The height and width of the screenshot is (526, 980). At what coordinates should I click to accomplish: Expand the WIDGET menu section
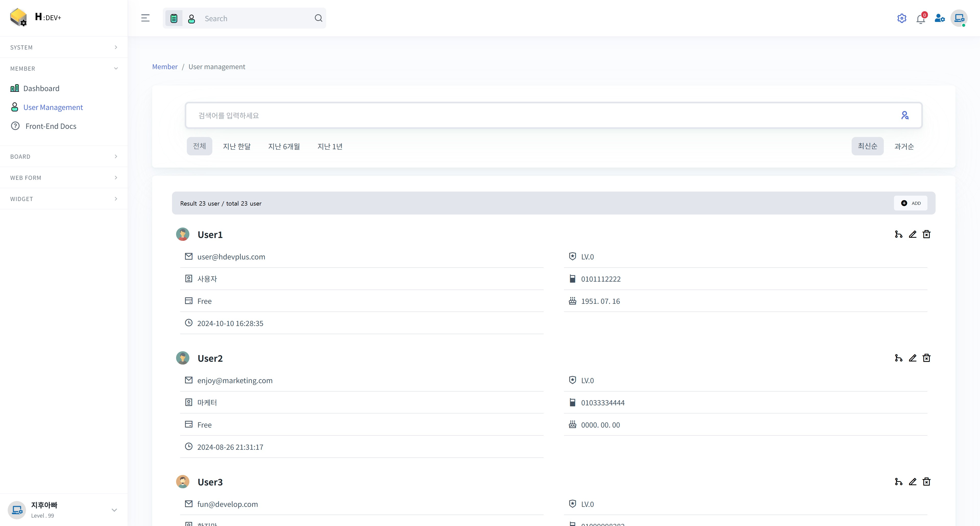coord(64,199)
